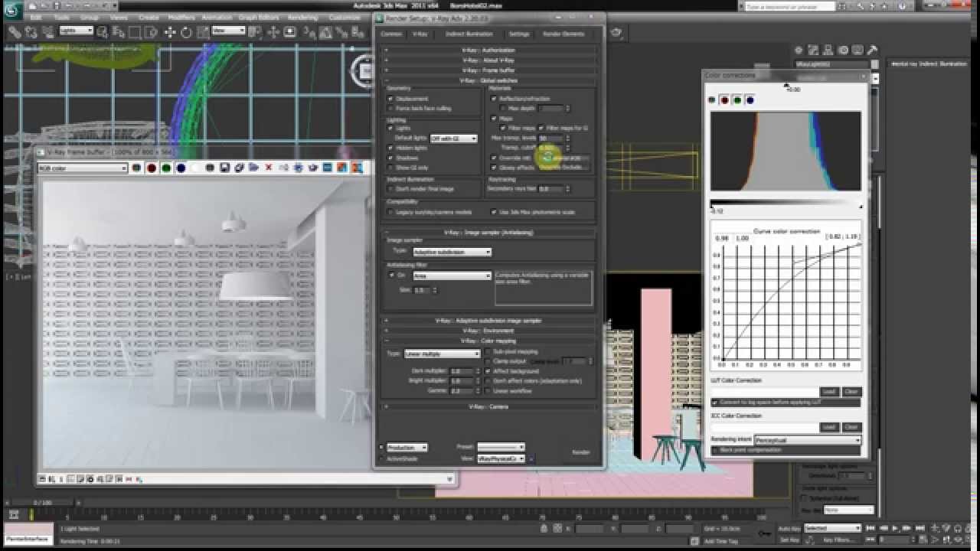
Task: Enable Show GI only
Action: tap(390, 167)
